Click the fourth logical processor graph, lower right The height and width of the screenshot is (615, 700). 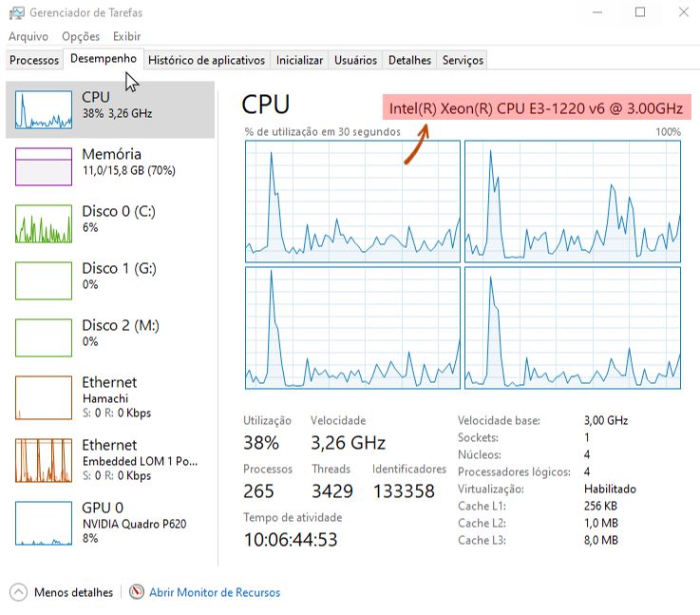(x=573, y=328)
